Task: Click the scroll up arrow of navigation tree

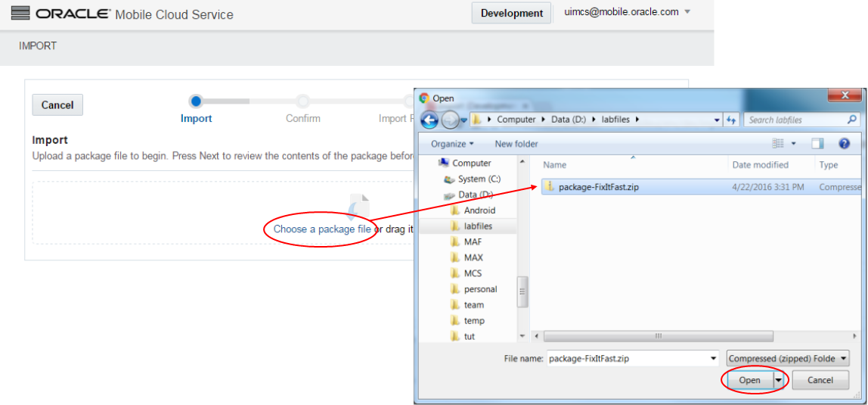Action: 522,161
